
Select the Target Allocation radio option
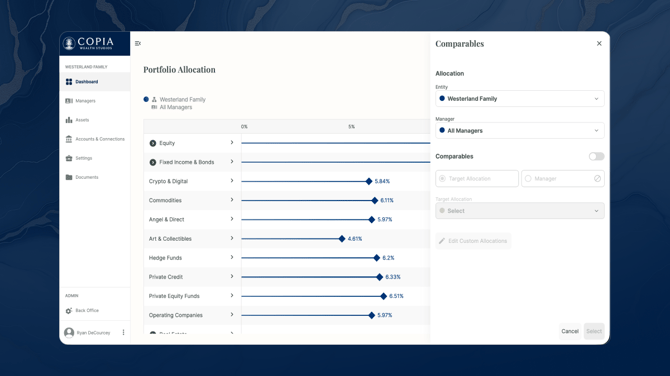coord(477,179)
